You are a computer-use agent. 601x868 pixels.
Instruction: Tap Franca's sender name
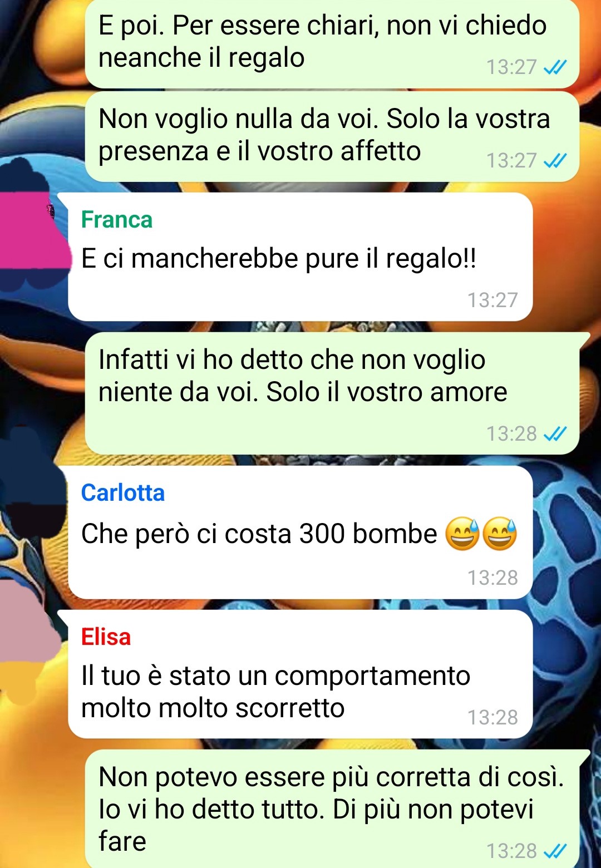pyautogui.click(x=116, y=220)
